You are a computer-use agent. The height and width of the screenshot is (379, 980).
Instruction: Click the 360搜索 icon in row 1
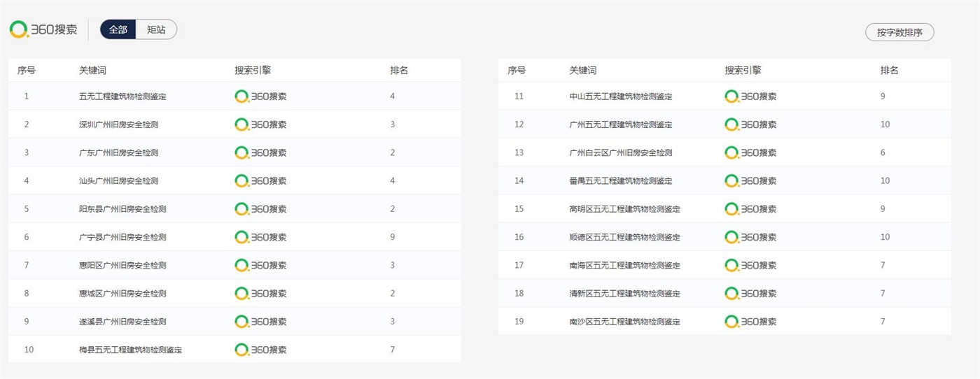pyautogui.click(x=260, y=96)
